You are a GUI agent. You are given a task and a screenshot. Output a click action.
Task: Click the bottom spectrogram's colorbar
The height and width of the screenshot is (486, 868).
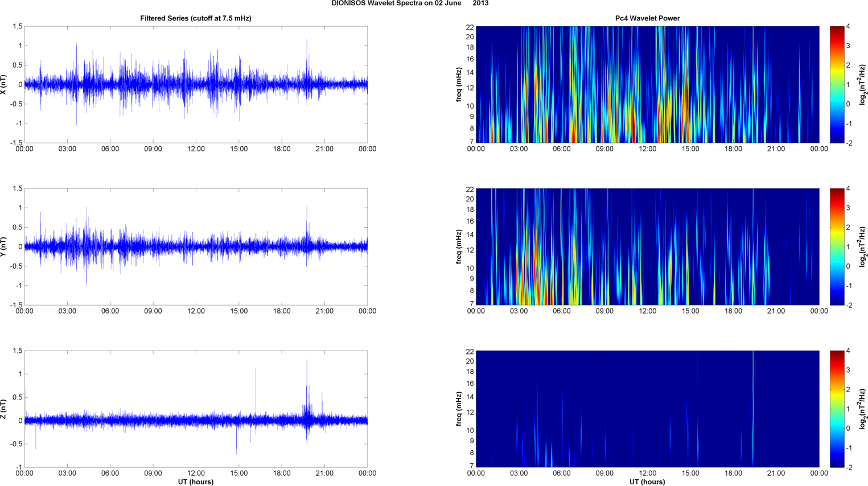pyautogui.click(x=837, y=409)
